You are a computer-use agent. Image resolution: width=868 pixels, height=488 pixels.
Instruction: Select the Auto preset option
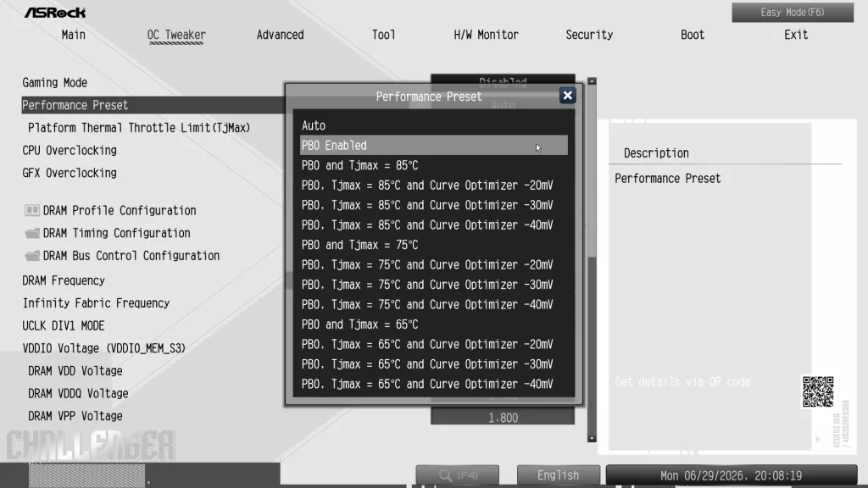[433, 125]
